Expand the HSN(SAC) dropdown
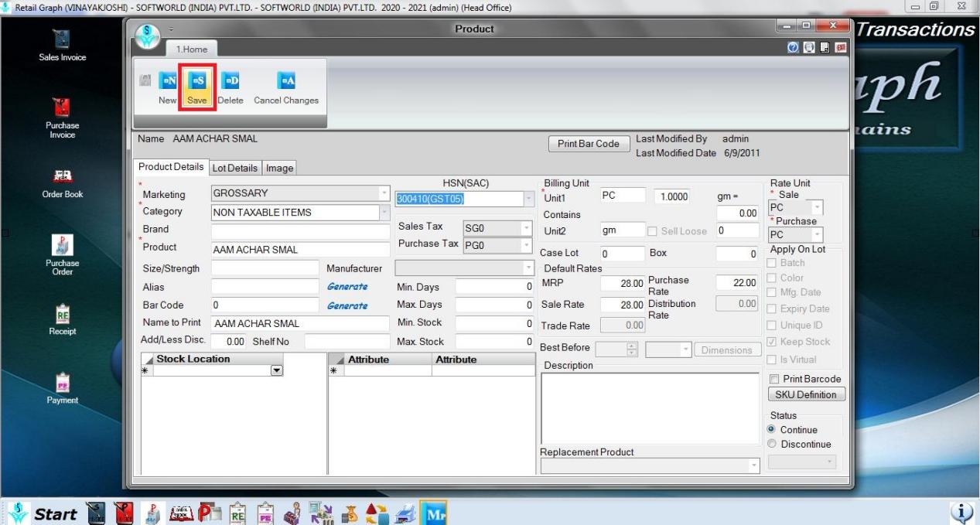980x525 pixels. click(529, 199)
